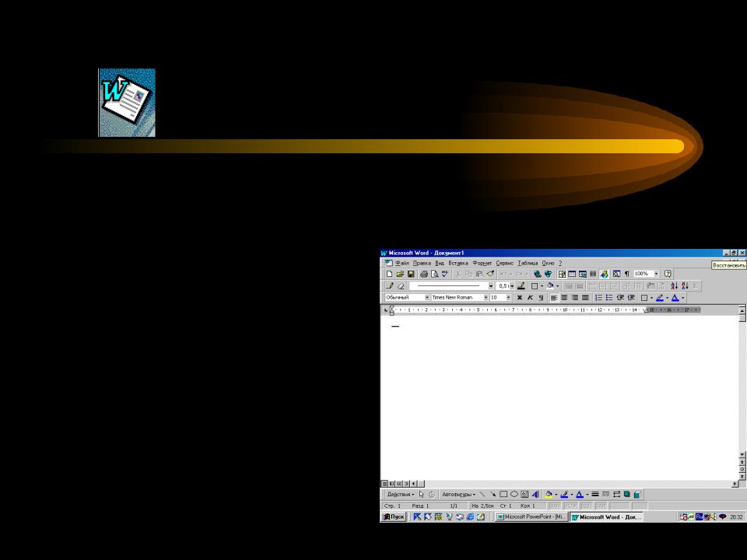Click the Sort Ascending icon

674,285
